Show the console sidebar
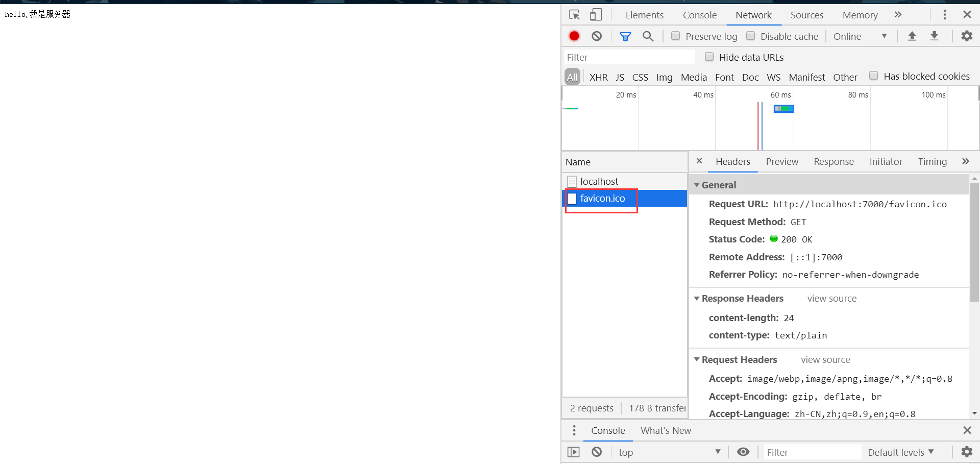The image size is (980, 464). 574,452
